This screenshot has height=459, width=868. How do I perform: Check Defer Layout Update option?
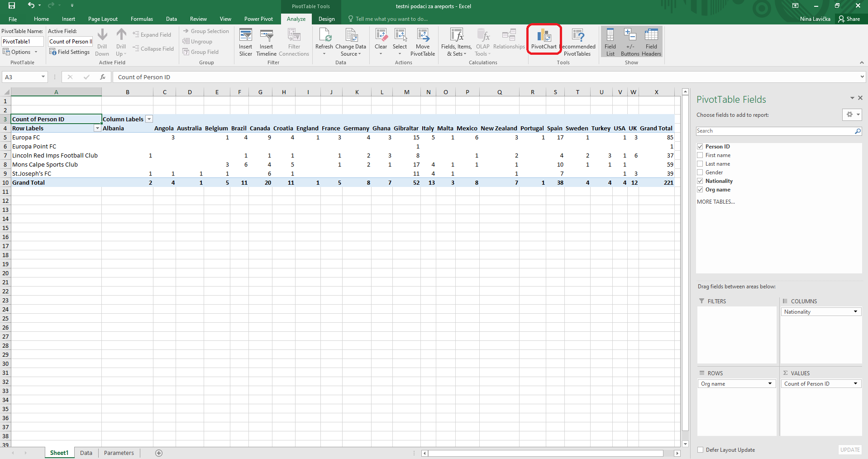click(x=701, y=450)
